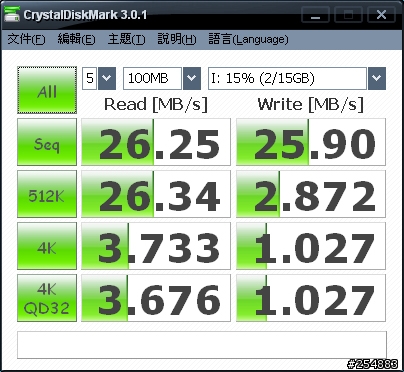Open the 主題(T) menu
This screenshot has height=372, width=404.
point(126,39)
